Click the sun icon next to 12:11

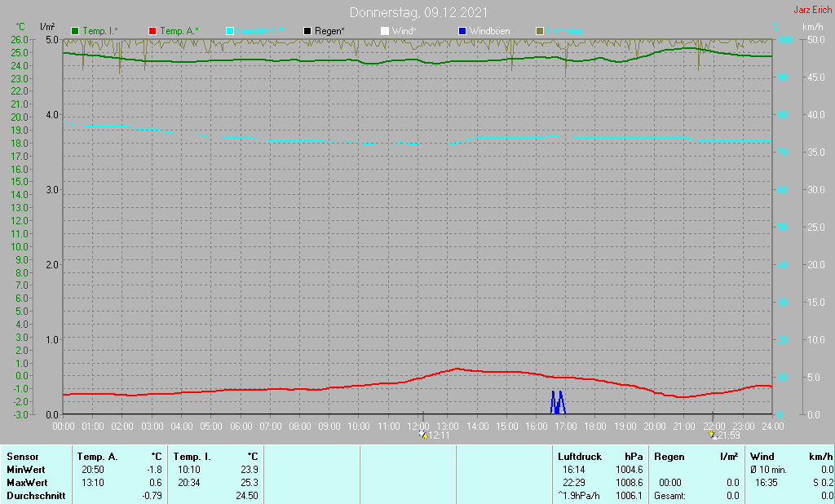pos(423,435)
